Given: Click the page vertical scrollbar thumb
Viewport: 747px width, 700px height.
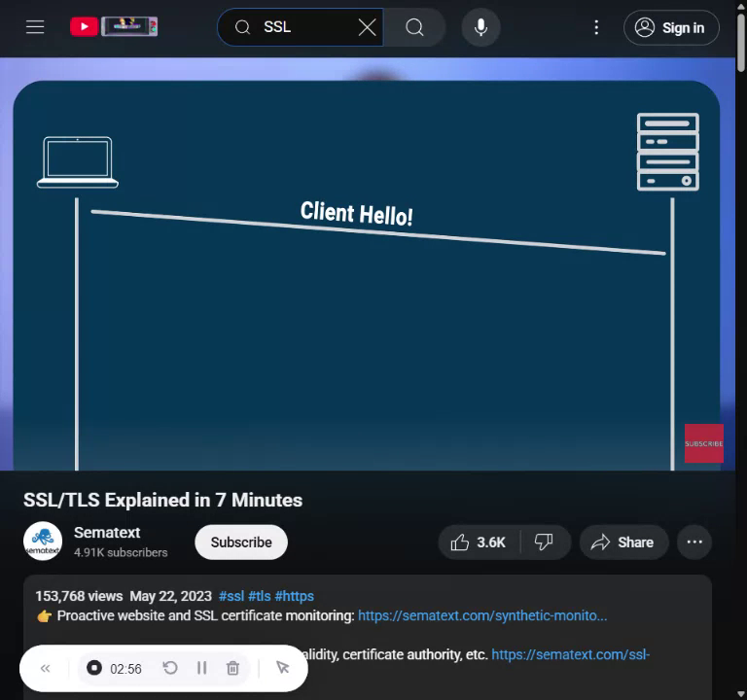Looking at the screenshot, I should (x=741, y=44).
